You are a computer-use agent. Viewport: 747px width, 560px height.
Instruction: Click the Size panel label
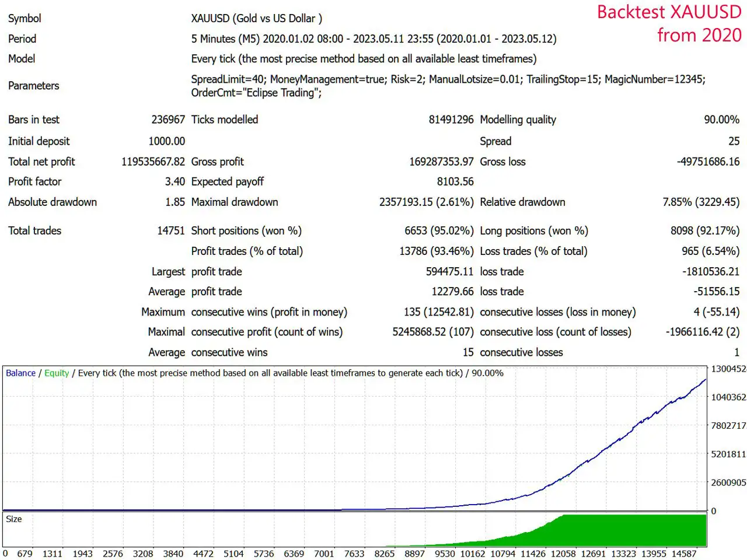pyautogui.click(x=13, y=519)
